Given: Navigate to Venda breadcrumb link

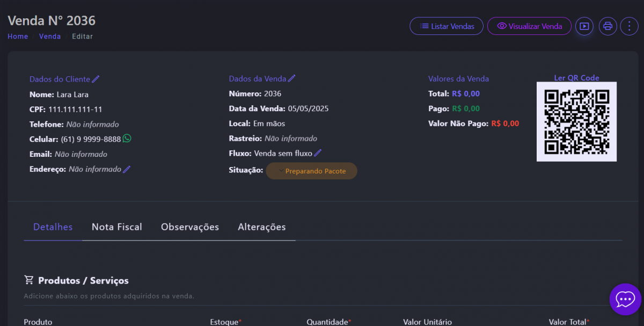Looking at the screenshot, I should point(50,37).
